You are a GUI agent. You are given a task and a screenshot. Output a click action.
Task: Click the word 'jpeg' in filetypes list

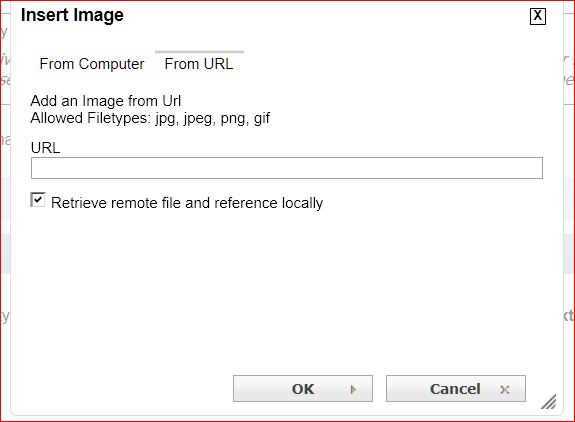199,119
